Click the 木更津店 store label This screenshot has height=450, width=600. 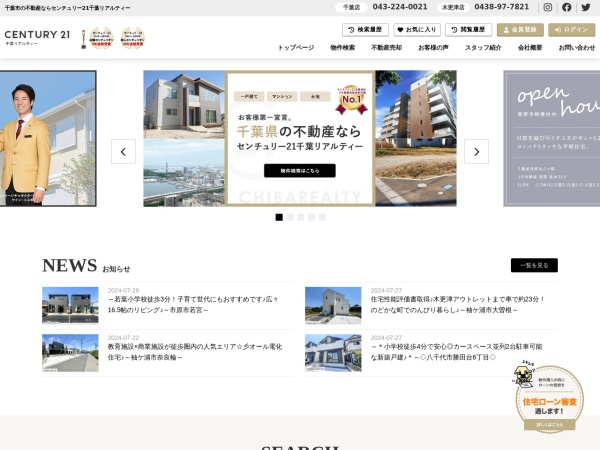click(x=453, y=7)
